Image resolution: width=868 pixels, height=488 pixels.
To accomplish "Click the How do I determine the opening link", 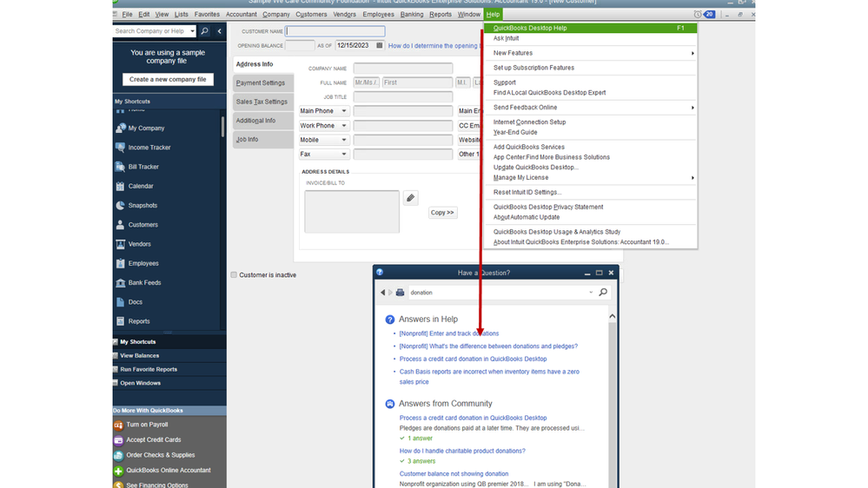I will click(x=435, y=46).
